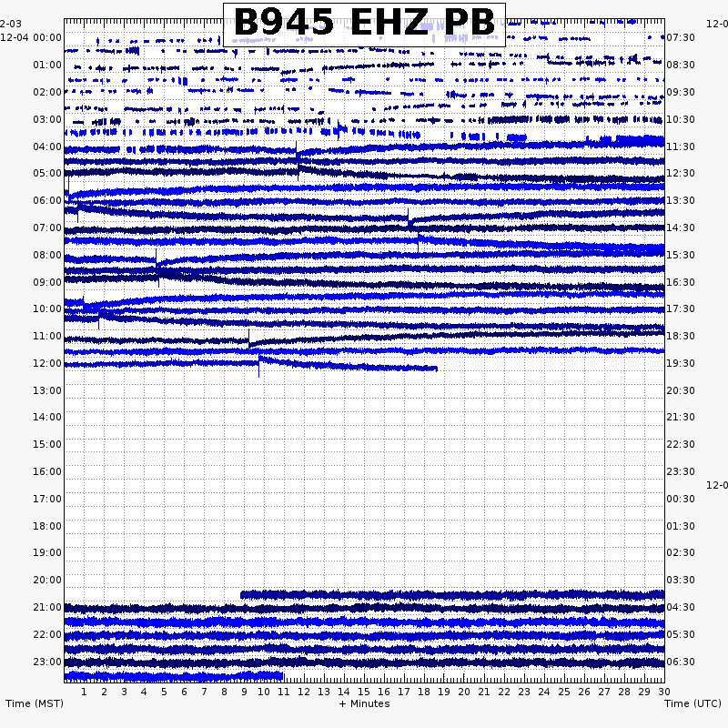The image size is (728, 728).
Task: Click minute 1 on the bottom axis
Action: pyautogui.click(x=84, y=692)
